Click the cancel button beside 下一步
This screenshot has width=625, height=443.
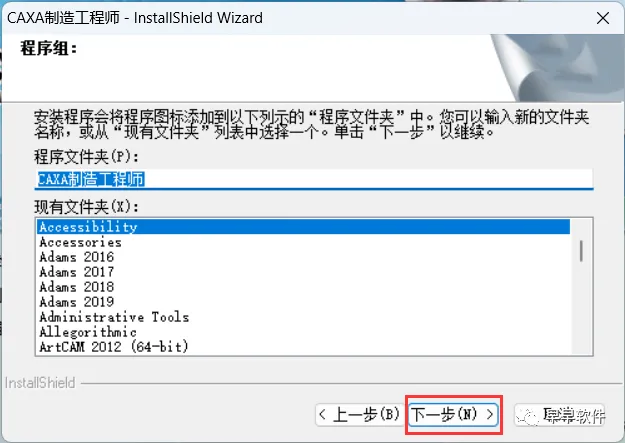pos(560,415)
